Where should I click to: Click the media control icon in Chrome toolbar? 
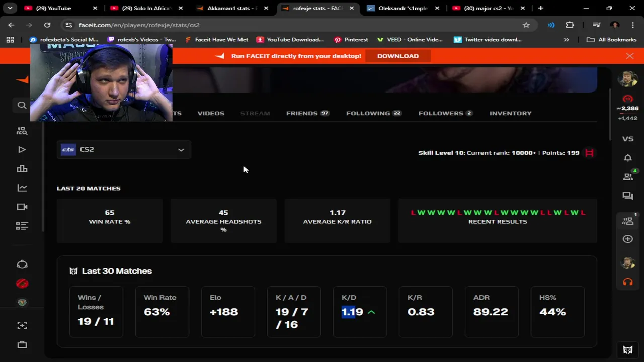coord(597,25)
